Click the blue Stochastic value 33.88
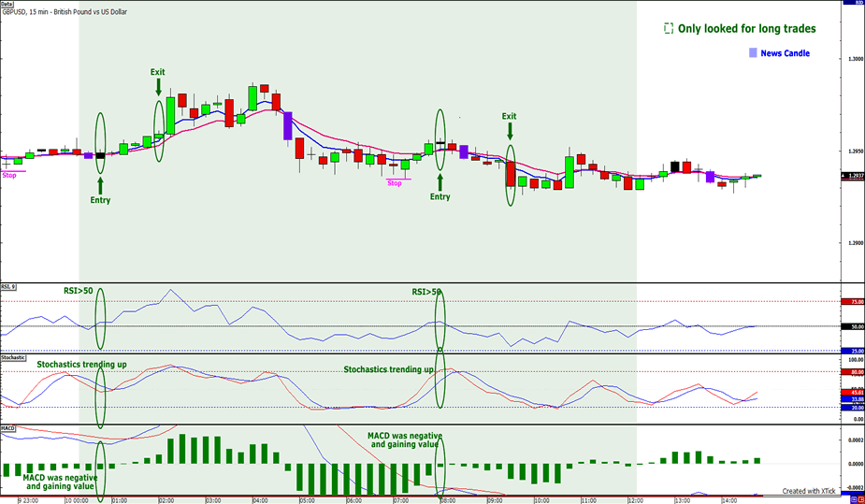The image size is (865, 504). [853, 399]
